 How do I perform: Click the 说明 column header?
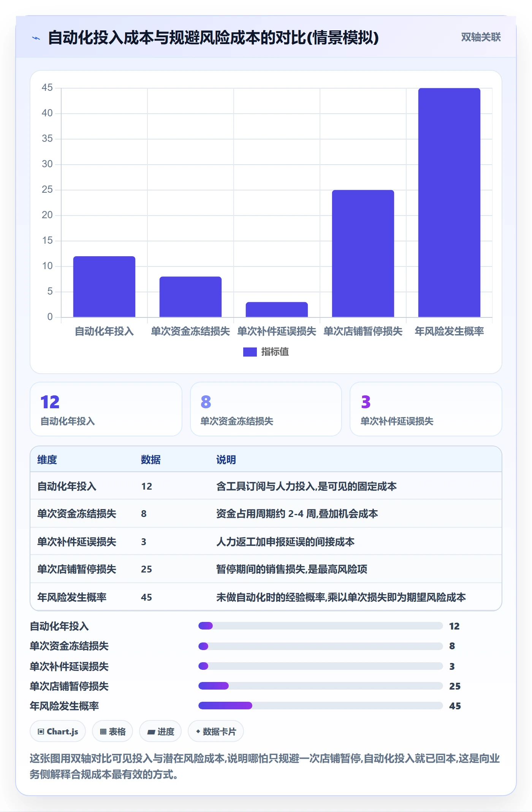[226, 460]
